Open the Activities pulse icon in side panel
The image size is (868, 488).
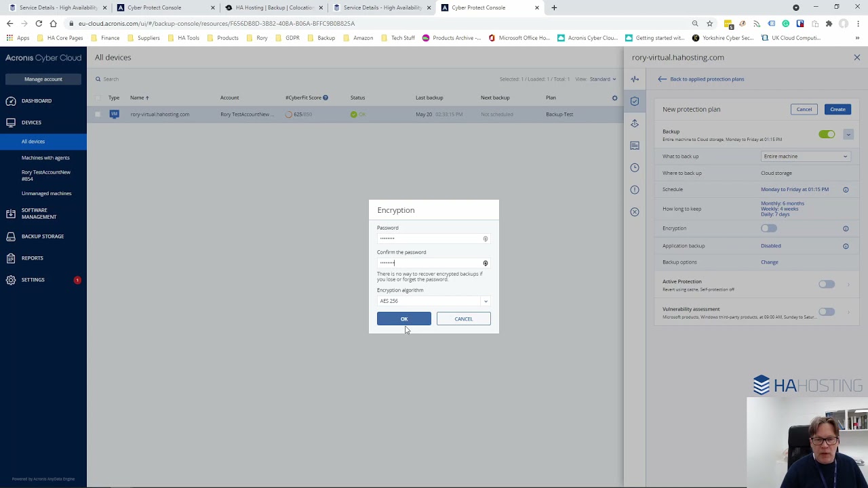[635, 79]
